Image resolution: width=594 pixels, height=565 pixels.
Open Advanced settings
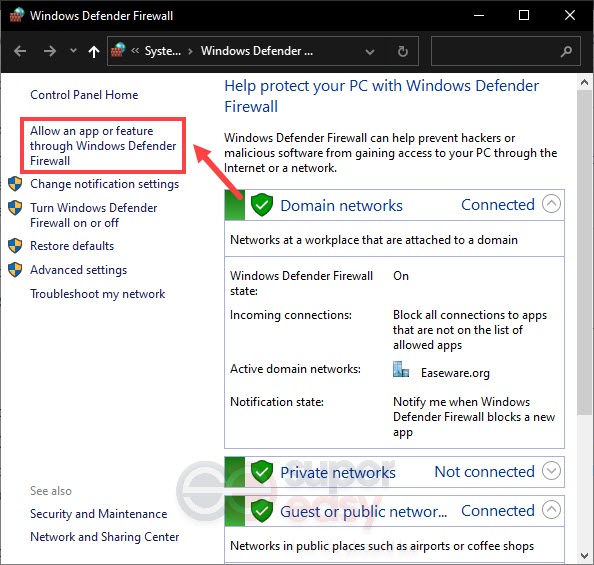click(x=78, y=270)
